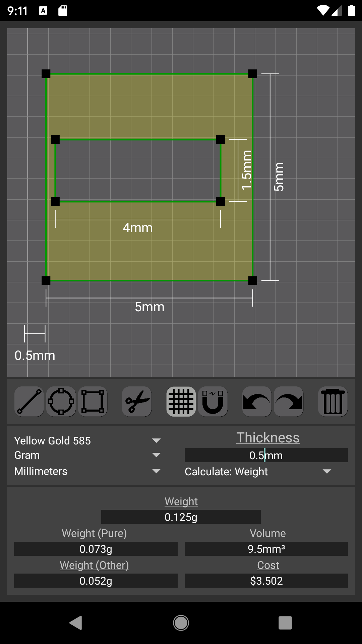Select the rectangle shape tool
The image size is (362, 644).
click(x=93, y=401)
